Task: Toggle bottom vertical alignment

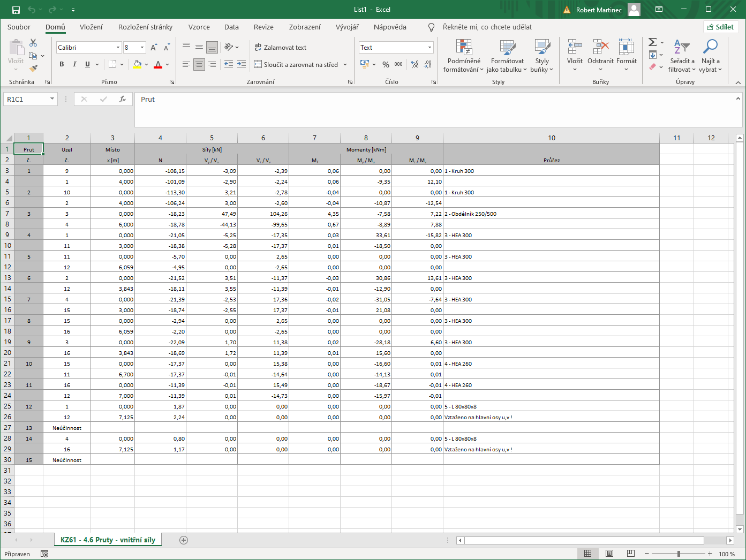Action: [x=212, y=48]
